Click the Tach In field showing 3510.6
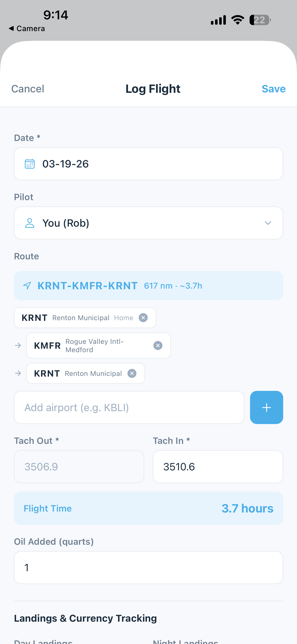This screenshot has width=297, height=644. [x=218, y=466]
